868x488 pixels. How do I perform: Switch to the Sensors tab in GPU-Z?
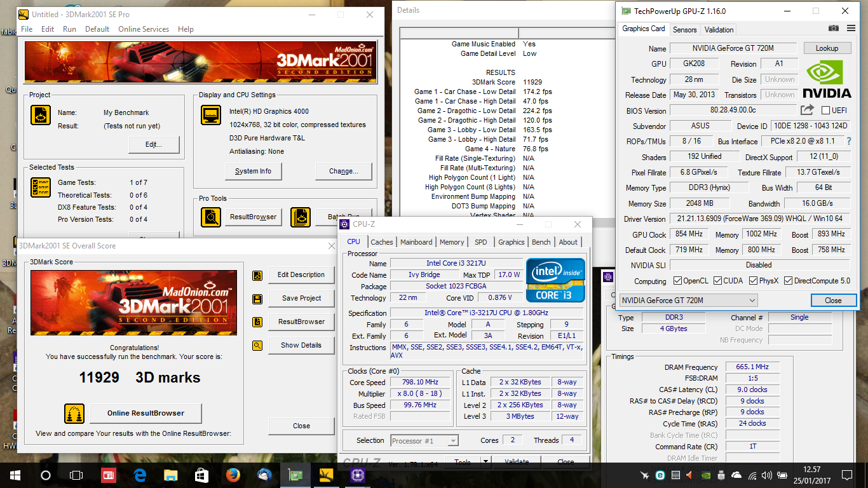pyautogui.click(x=685, y=29)
